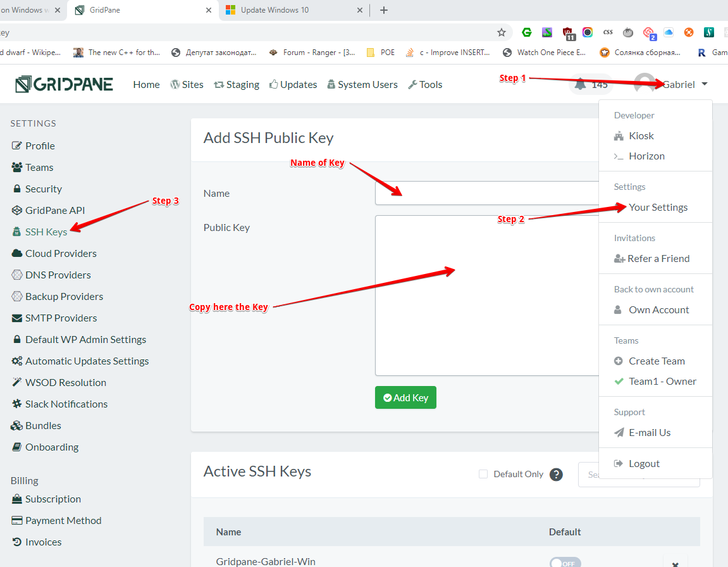Click the notification bell icon

[x=580, y=84]
